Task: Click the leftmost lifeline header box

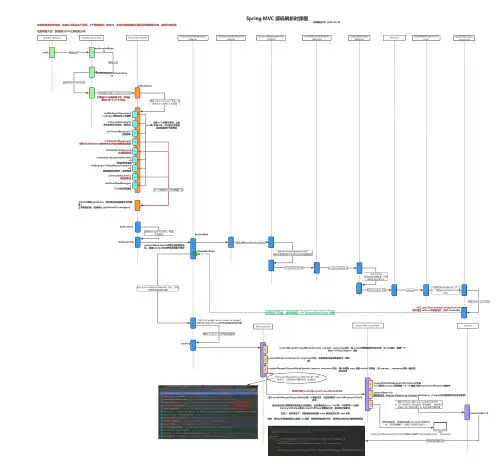Action: tap(52, 38)
